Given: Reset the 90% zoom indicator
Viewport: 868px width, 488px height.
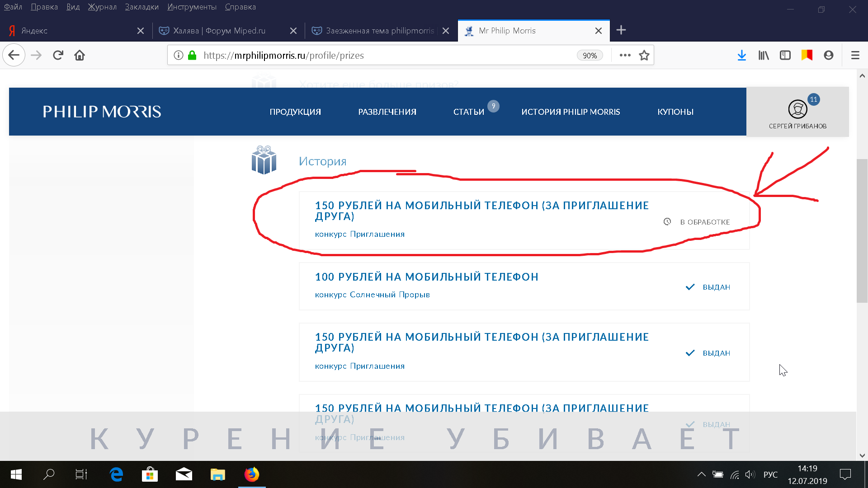Looking at the screenshot, I should pos(590,55).
